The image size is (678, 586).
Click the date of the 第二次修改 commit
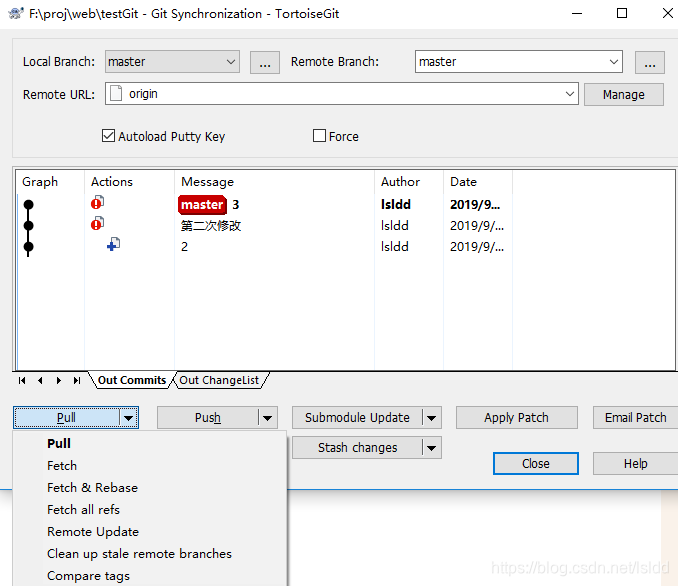(x=477, y=225)
